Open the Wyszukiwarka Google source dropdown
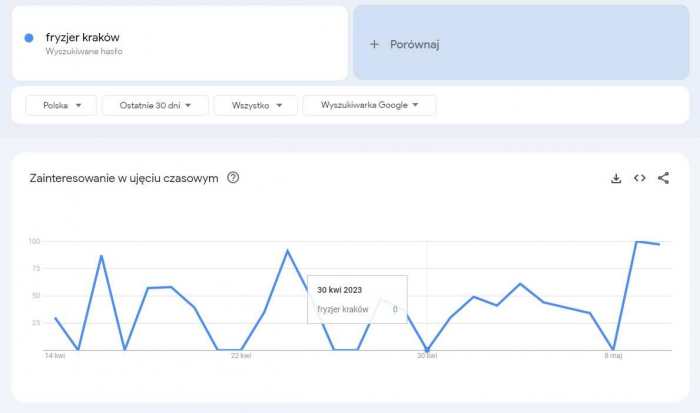Viewport: 700px width, 413px height. (369, 105)
